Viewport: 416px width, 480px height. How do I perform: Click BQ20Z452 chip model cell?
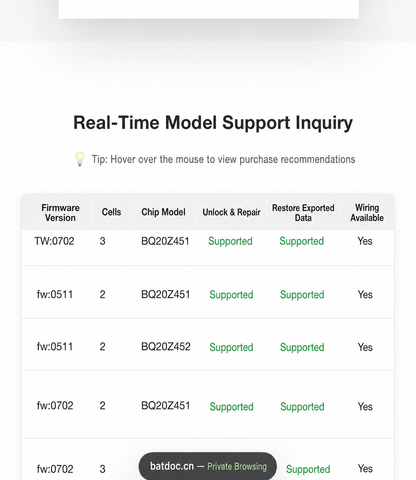(166, 347)
